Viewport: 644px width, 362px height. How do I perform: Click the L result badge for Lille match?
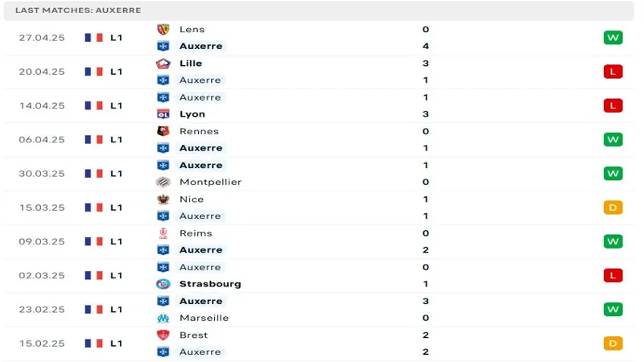point(613,72)
